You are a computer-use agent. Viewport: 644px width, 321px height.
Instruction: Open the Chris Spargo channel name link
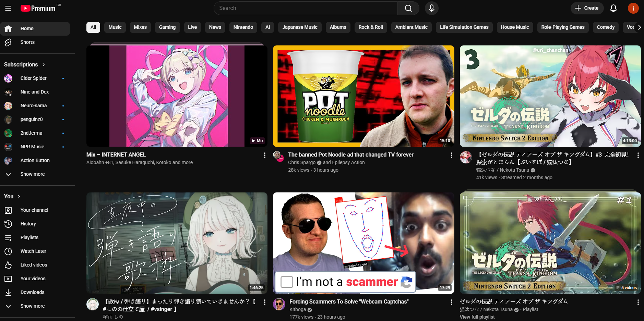click(x=302, y=162)
